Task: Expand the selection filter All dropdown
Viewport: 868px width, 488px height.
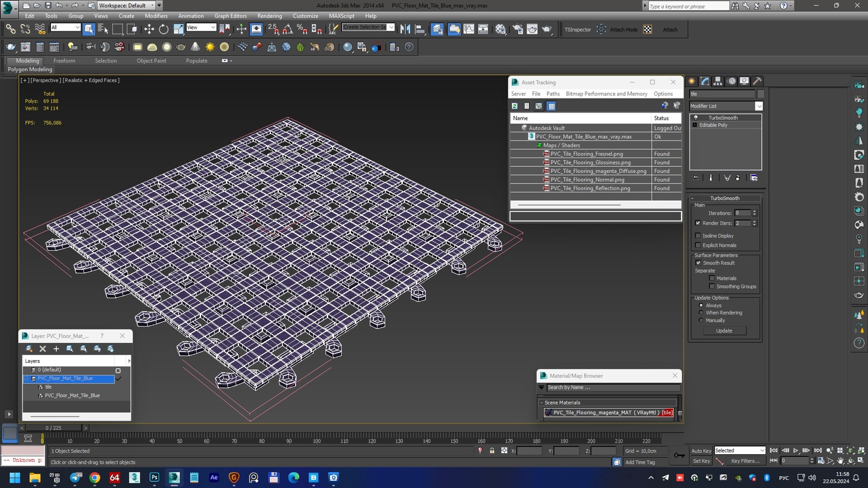Action: click(65, 28)
